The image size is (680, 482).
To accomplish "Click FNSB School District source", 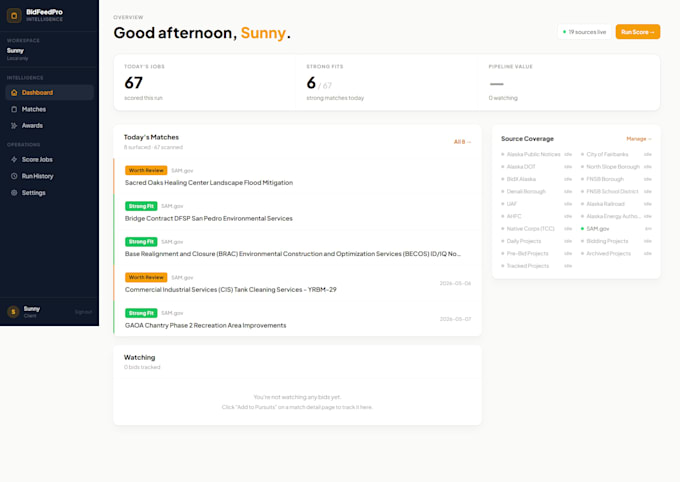I will pyautogui.click(x=616, y=191).
